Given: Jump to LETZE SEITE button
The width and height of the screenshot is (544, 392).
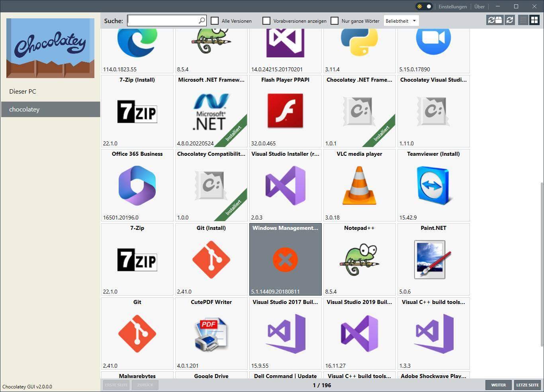Looking at the screenshot, I should (527, 385).
